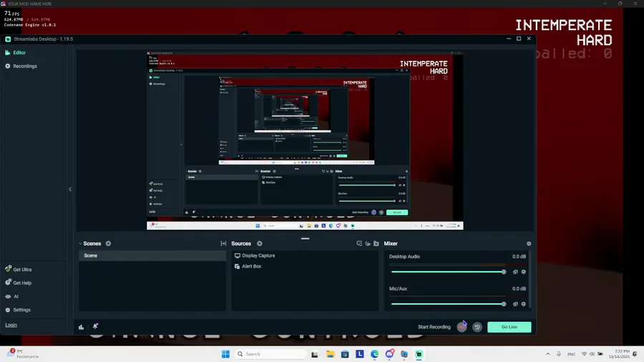Click the microphone tray icon
Image resolution: width=644 pixels, height=362 pixels.
pyautogui.click(x=559, y=354)
